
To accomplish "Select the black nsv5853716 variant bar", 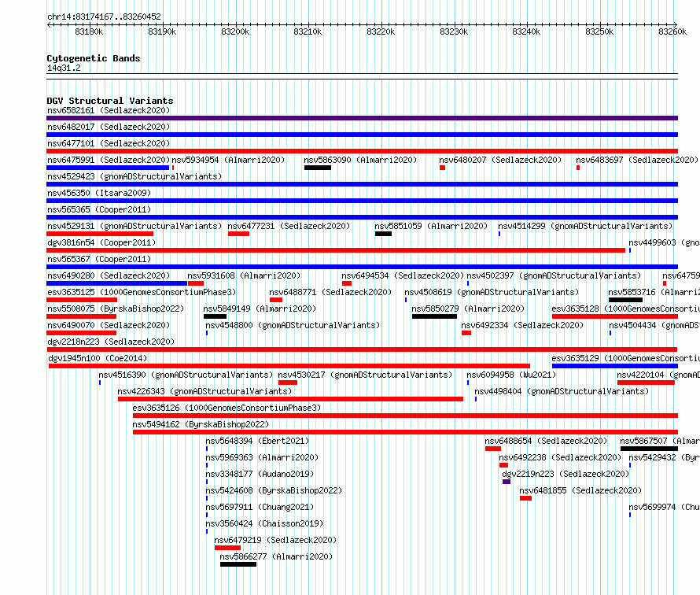I will coord(625,300).
